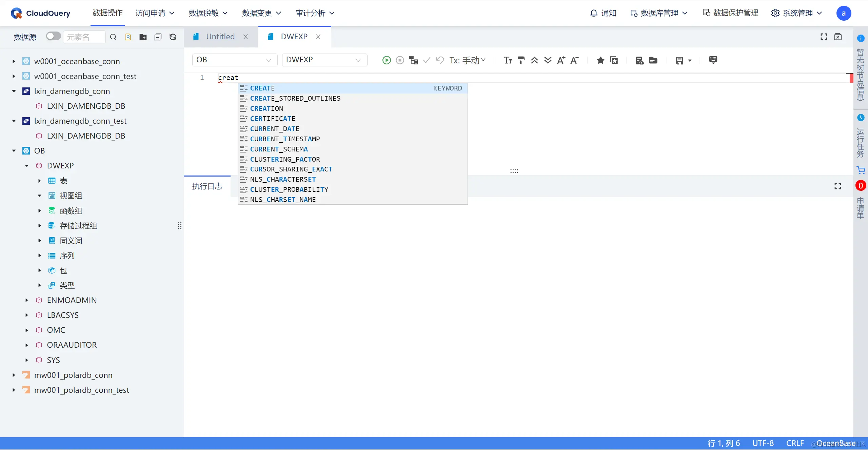
Task: Click the 元素名 search input field
Action: click(x=84, y=37)
